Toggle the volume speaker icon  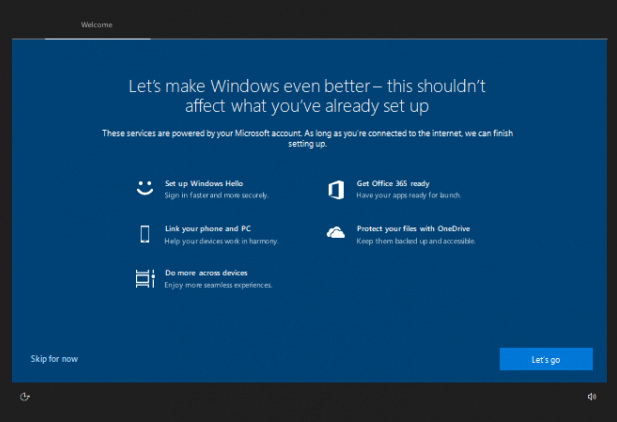pos(592,396)
